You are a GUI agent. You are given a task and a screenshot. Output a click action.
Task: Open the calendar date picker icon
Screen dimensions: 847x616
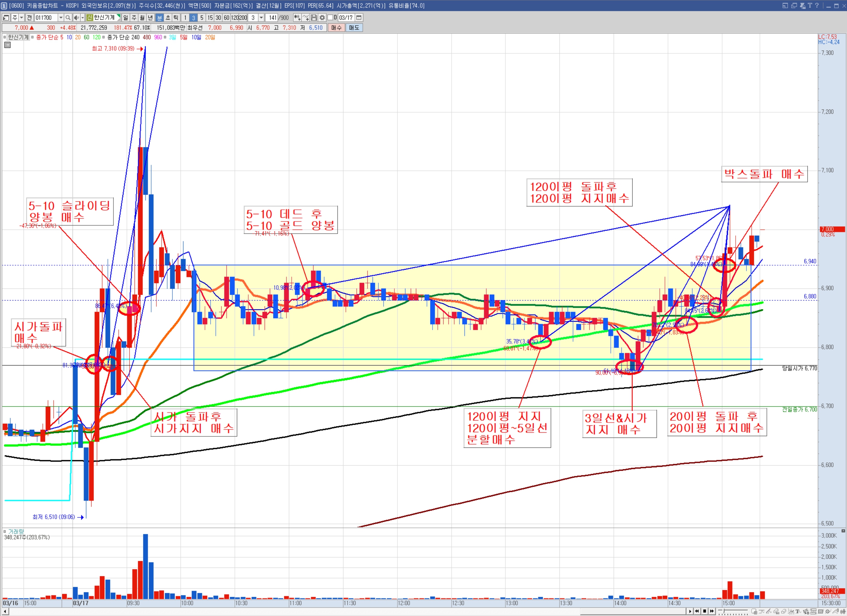(359, 18)
